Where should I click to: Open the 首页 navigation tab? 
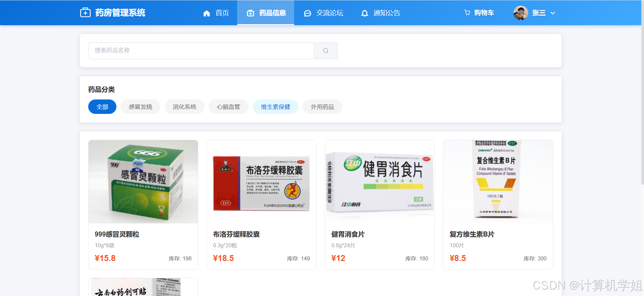coord(216,13)
